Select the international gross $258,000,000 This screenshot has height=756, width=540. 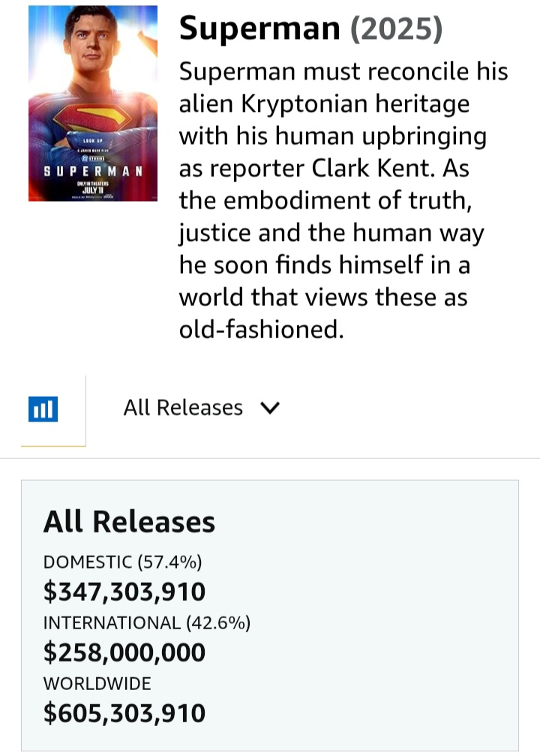pos(124,652)
